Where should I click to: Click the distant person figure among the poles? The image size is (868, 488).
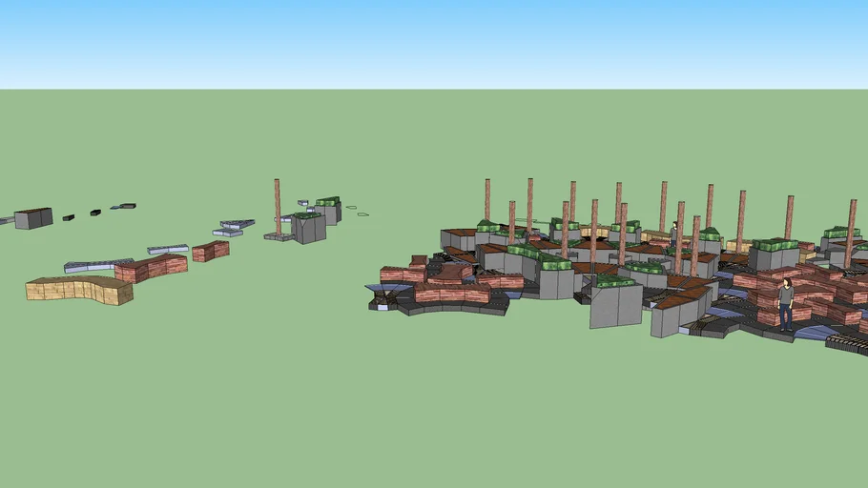click(673, 233)
